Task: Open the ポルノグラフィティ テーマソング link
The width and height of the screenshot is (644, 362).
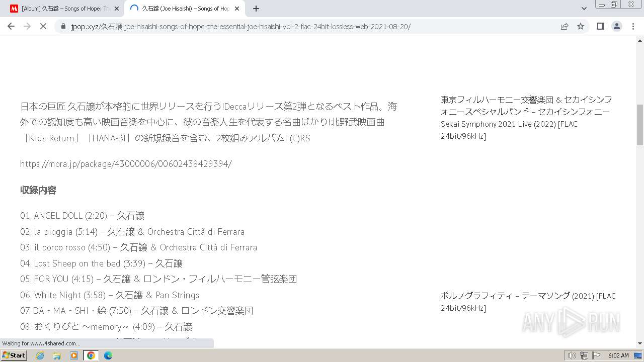Action: pyautogui.click(x=528, y=302)
